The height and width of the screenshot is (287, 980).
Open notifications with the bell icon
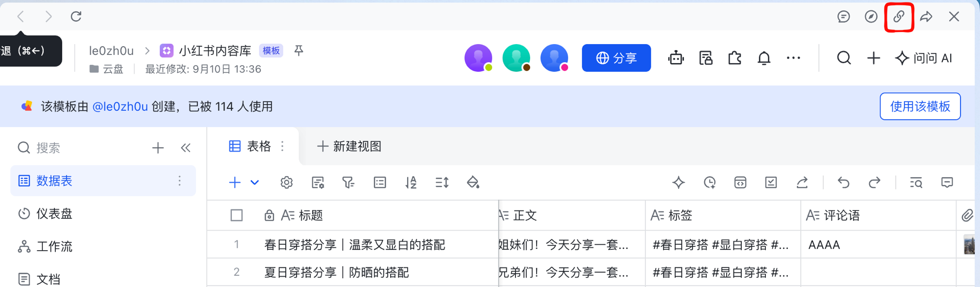pyautogui.click(x=764, y=58)
